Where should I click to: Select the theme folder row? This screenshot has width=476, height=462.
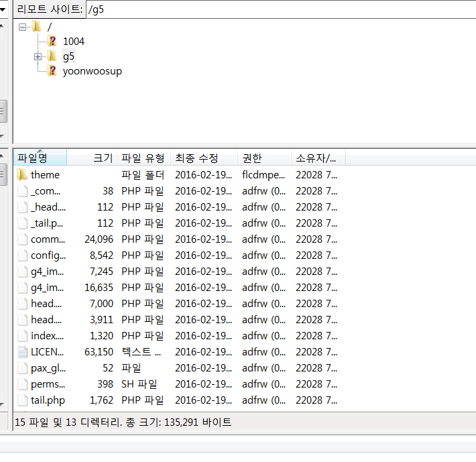click(x=178, y=175)
